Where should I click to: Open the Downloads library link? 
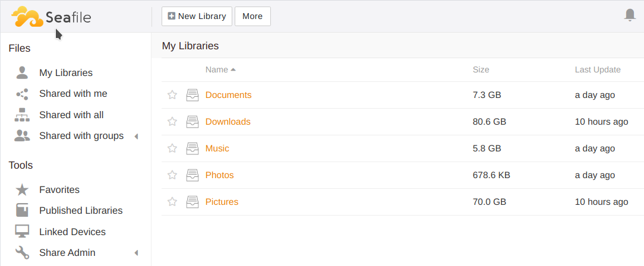[228, 122]
